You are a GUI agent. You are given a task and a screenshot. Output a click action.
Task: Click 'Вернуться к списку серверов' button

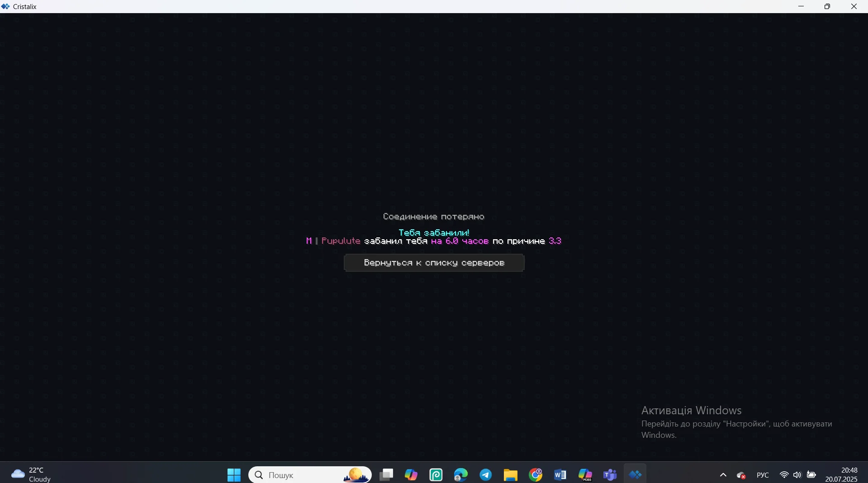tap(434, 263)
